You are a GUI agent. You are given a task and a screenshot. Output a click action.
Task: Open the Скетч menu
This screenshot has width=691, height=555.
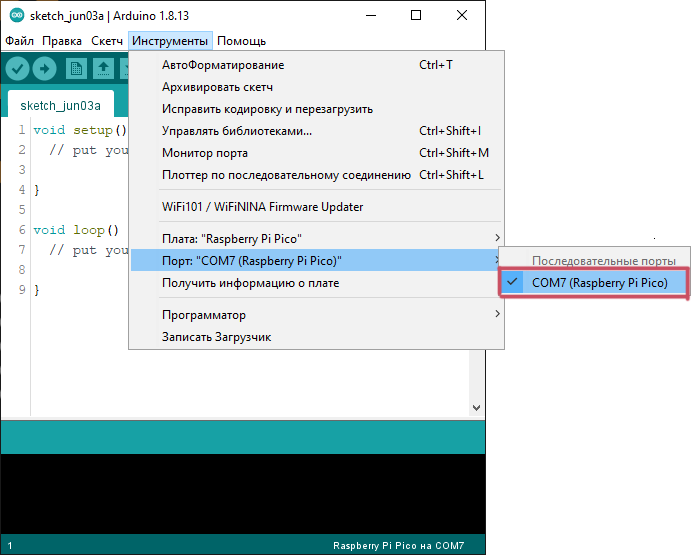point(107,41)
